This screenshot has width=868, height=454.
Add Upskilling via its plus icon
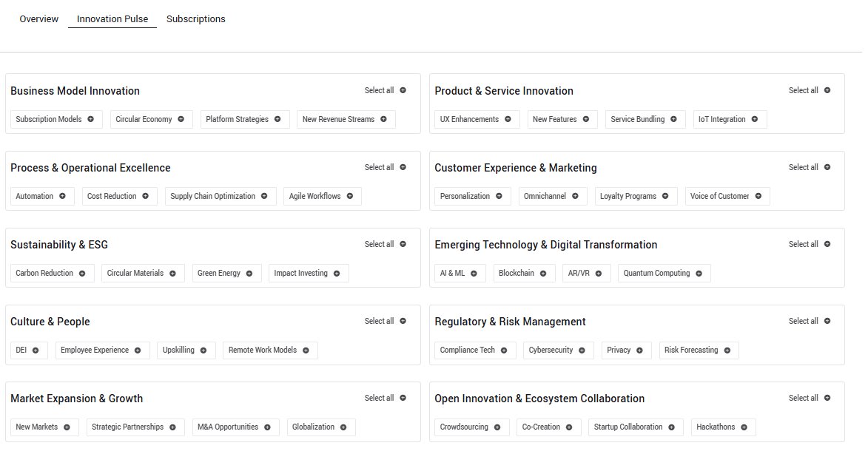(x=204, y=350)
